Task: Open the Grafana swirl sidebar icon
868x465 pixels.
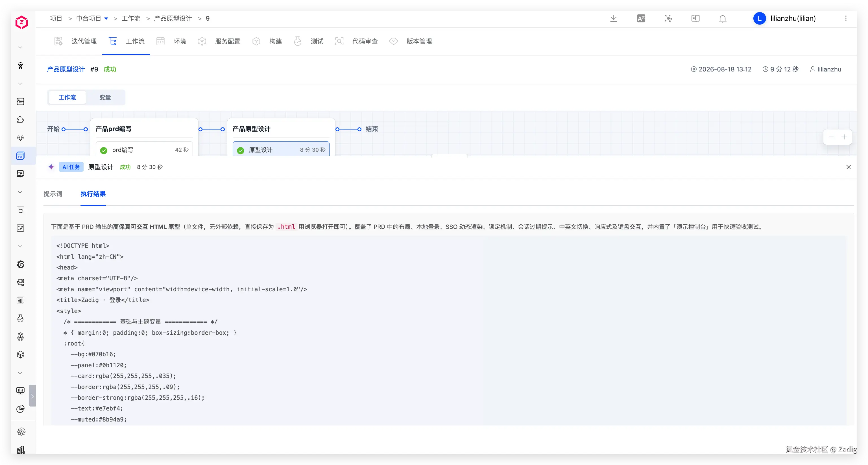Action: tap(21, 264)
